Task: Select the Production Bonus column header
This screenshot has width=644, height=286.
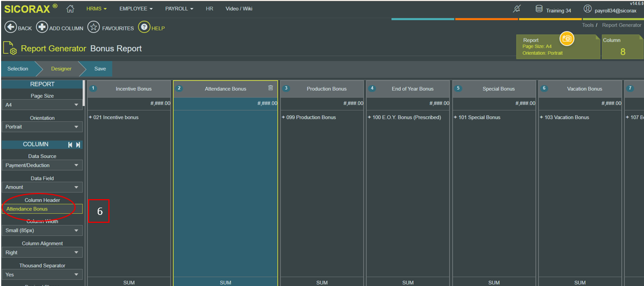Action: tap(322, 89)
